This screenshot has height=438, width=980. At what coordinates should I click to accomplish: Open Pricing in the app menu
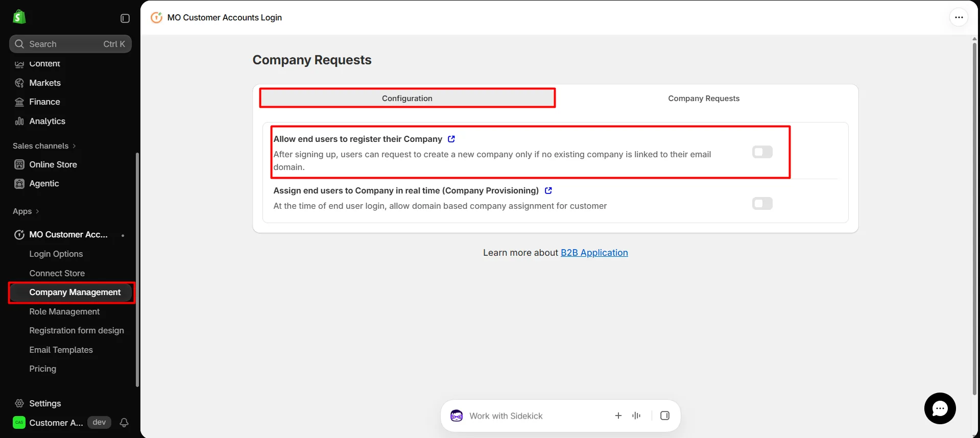(x=43, y=369)
